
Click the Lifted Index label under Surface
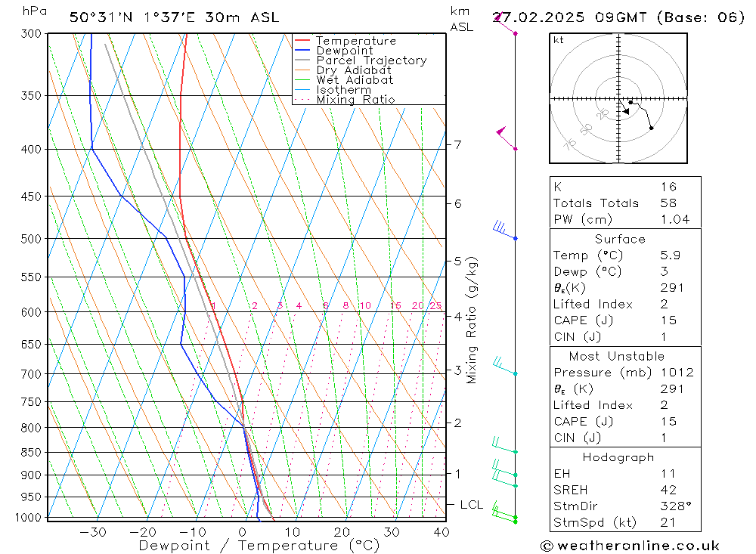593,305
